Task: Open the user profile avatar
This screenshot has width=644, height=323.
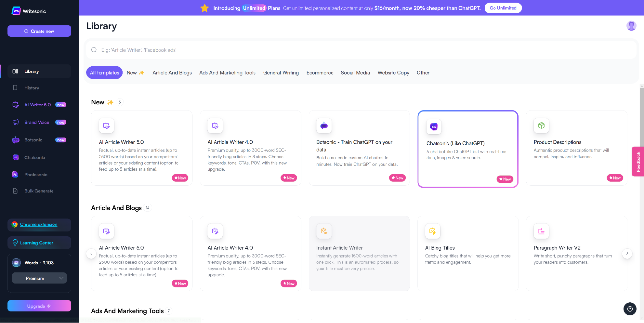Action: 631,26
